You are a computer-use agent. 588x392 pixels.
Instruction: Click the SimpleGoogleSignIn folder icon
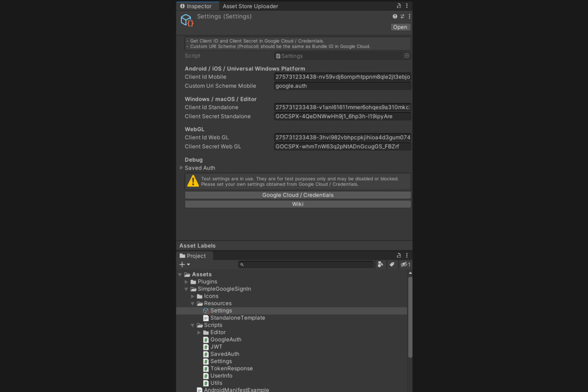tap(193, 289)
